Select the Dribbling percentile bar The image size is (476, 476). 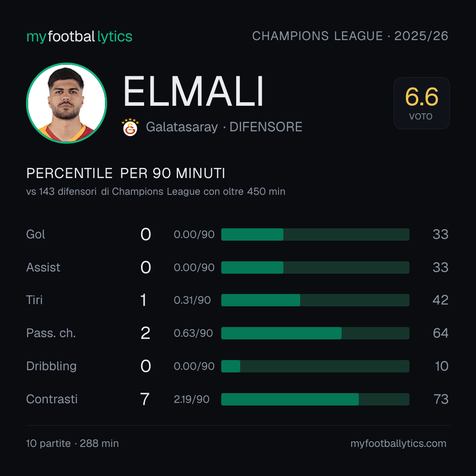[315, 366]
